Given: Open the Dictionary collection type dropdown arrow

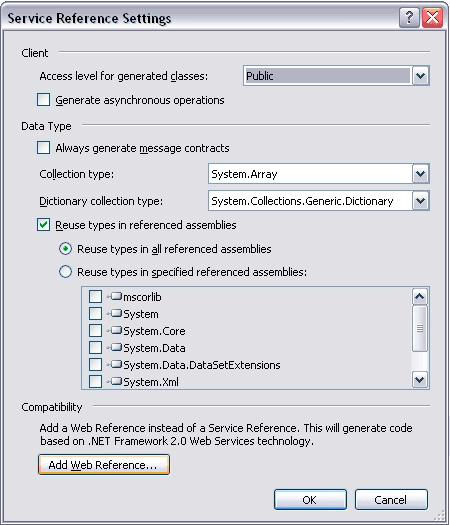Looking at the screenshot, I should tap(421, 201).
